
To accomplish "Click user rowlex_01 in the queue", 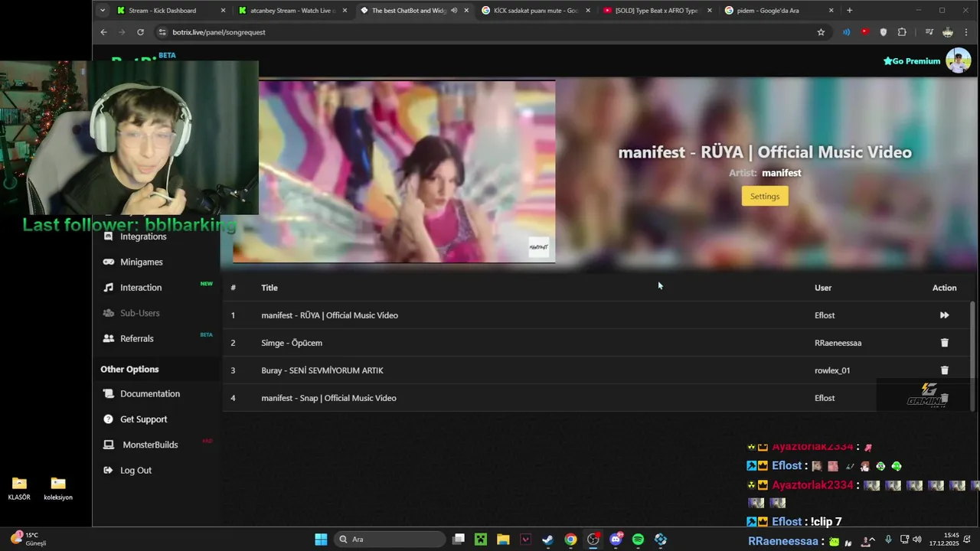I will [832, 370].
